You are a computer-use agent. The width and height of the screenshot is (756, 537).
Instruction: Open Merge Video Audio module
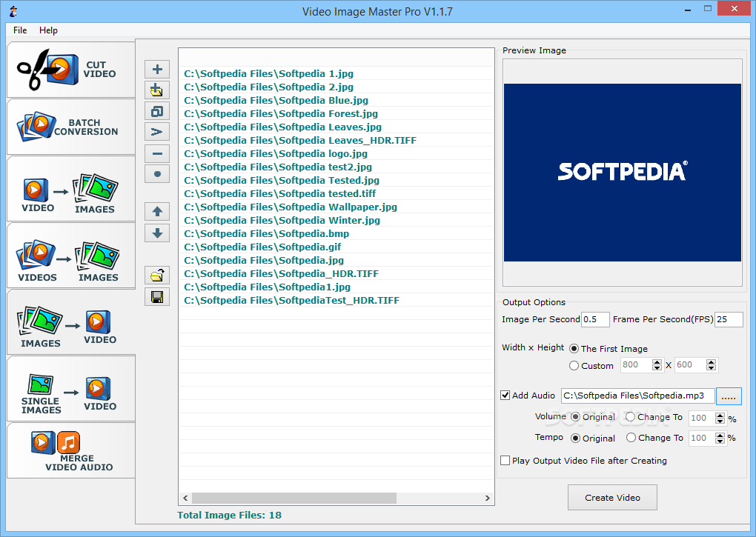tap(71, 450)
